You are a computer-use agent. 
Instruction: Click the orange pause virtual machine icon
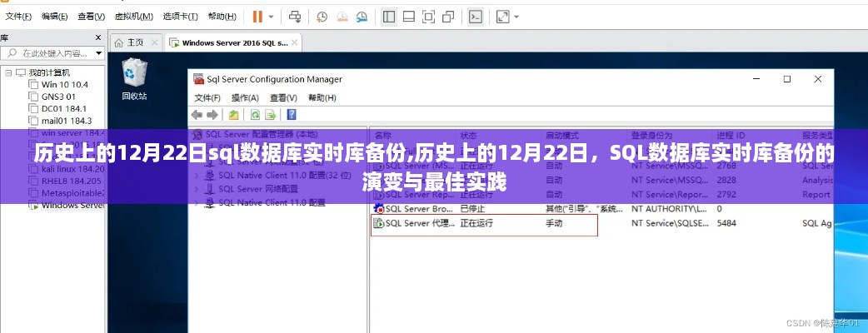[257, 17]
